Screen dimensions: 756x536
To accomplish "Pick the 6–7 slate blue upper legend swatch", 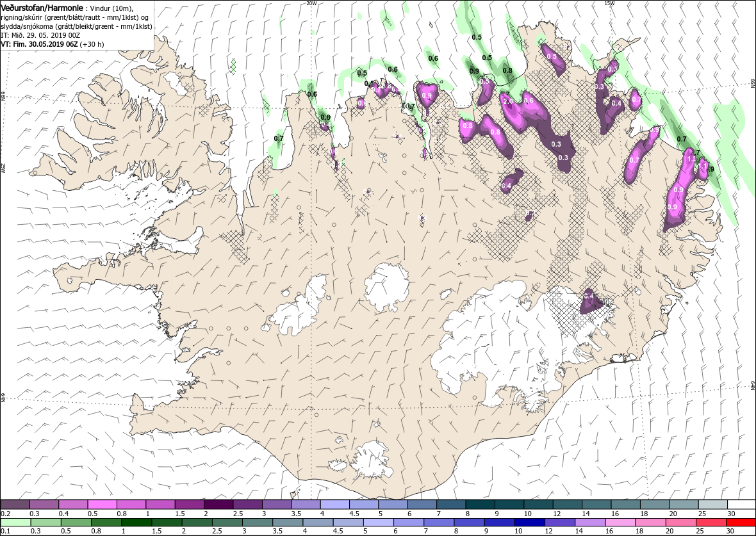I will (422, 505).
